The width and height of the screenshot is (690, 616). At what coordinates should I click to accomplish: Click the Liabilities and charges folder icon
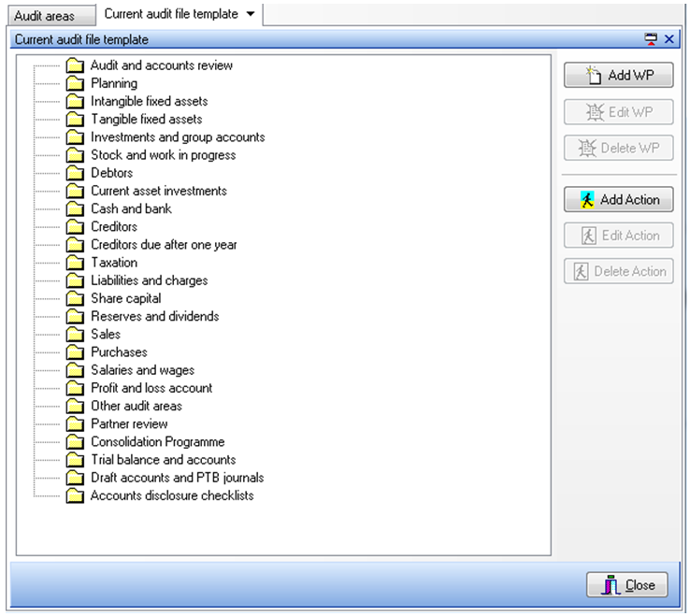(x=75, y=280)
